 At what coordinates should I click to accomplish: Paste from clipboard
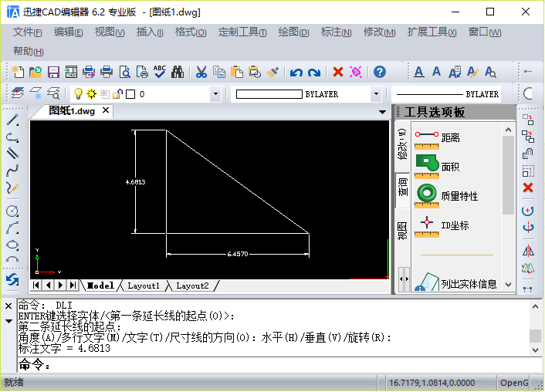237,72
